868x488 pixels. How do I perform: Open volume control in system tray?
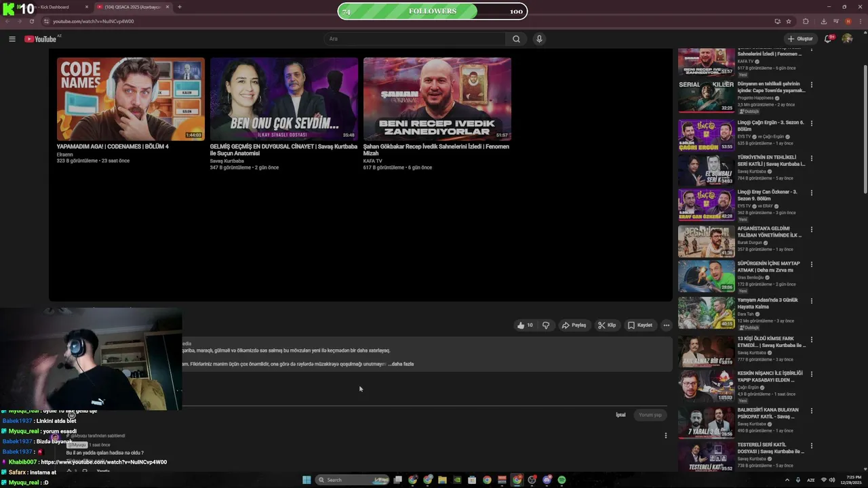832,480
